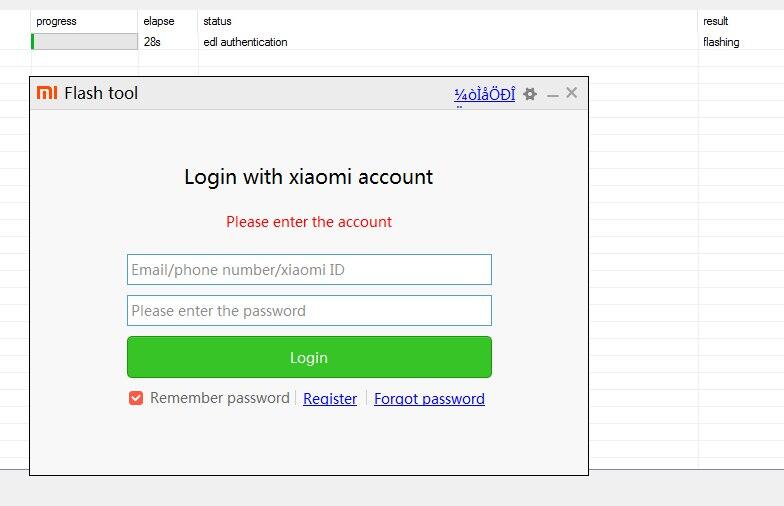
Task: Open the Register link
Action: (330, 398)
